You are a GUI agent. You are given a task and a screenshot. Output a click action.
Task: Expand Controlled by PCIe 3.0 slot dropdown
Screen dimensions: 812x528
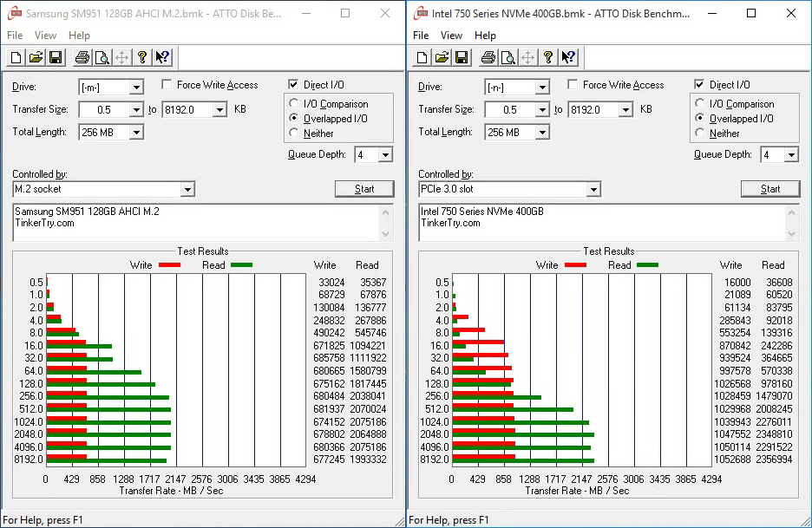click(593, 190)
